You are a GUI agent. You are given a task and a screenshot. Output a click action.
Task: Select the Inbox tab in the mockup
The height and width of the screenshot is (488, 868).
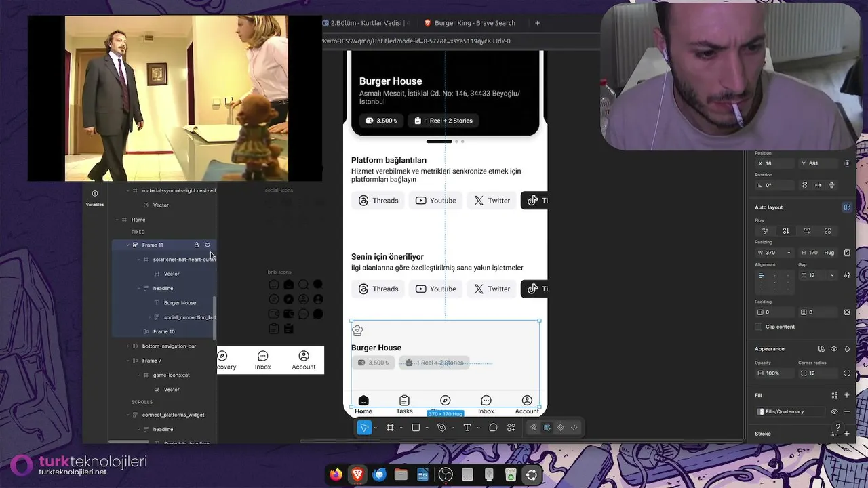[x=486, y=405]
